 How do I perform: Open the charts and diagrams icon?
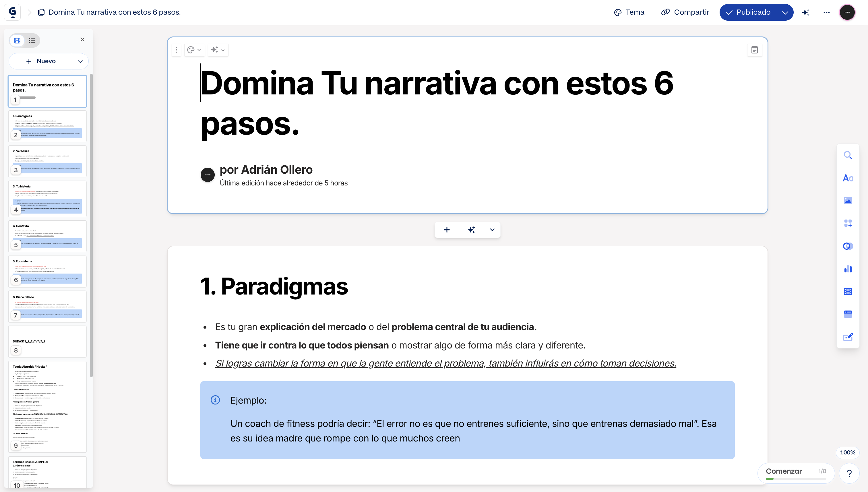click(x=848, y=269)
